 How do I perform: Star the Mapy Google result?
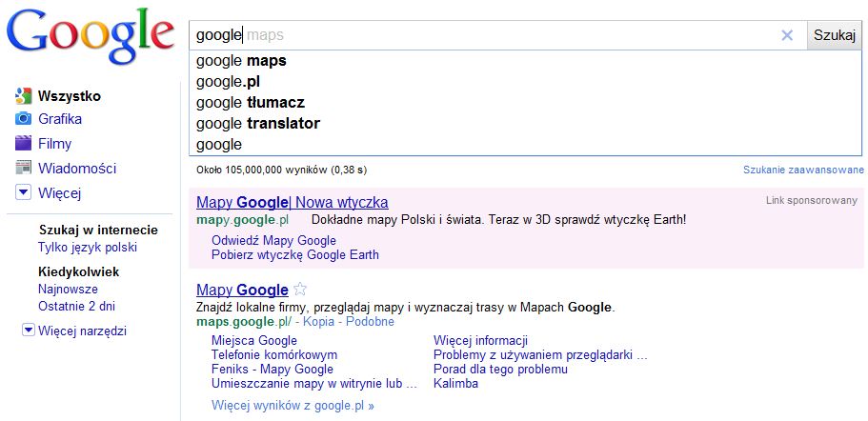[300, 290]
